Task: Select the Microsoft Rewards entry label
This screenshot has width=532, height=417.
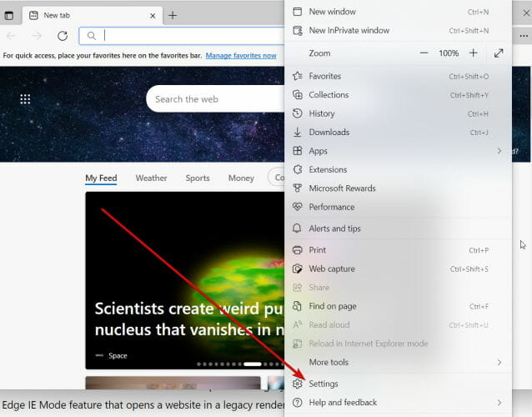Action: [342, 188]
